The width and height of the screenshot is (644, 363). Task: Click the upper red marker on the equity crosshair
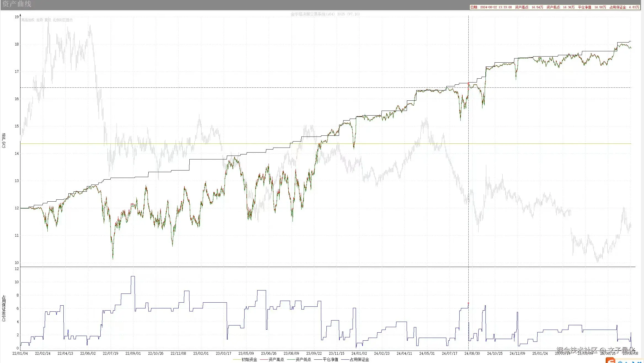tap(468, 83)
